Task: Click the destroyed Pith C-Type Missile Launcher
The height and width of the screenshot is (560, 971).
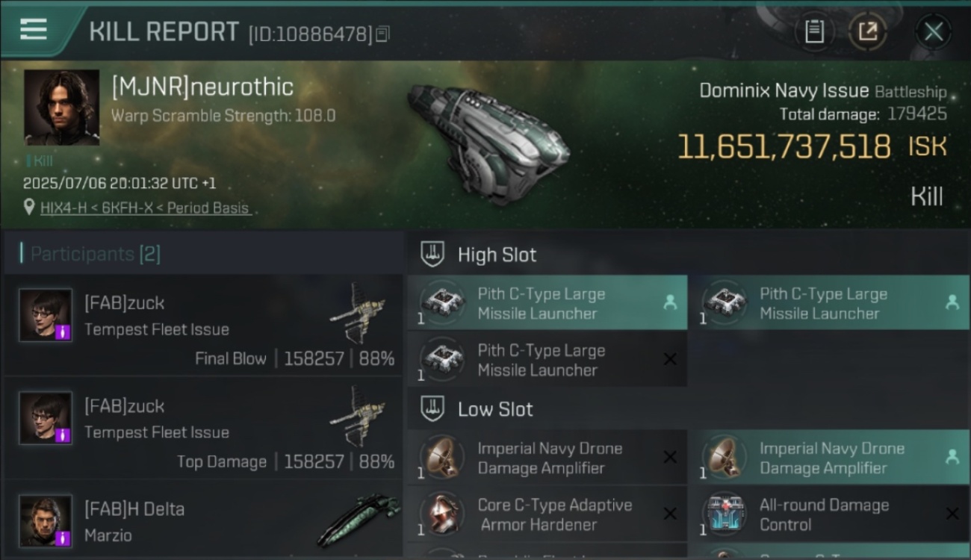Action: click(x=547, y=360)
